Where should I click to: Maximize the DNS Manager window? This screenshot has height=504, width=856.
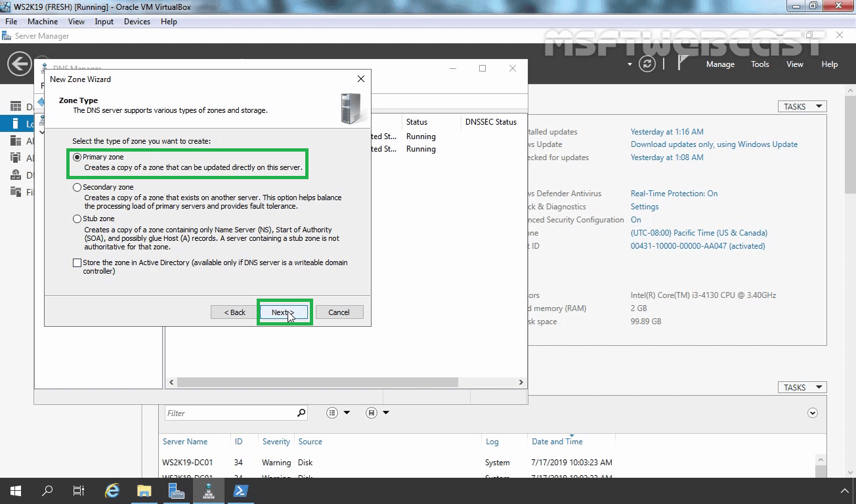click(482, 68)
